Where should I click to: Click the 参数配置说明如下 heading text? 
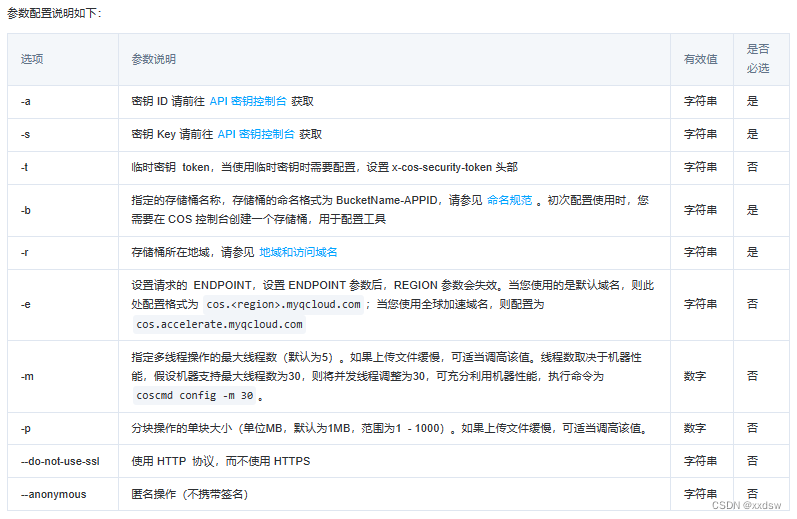tap(54, 13)
